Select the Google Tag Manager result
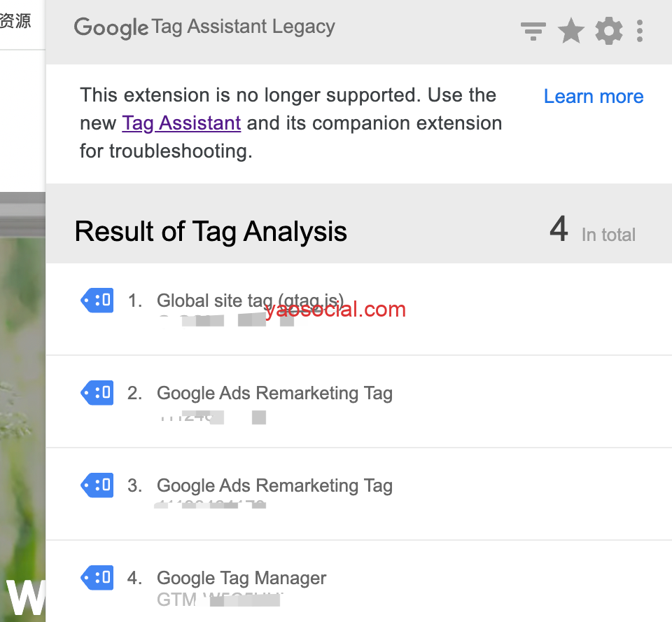The width and height of the screenshot is (672, 622). tap(241, 579)
